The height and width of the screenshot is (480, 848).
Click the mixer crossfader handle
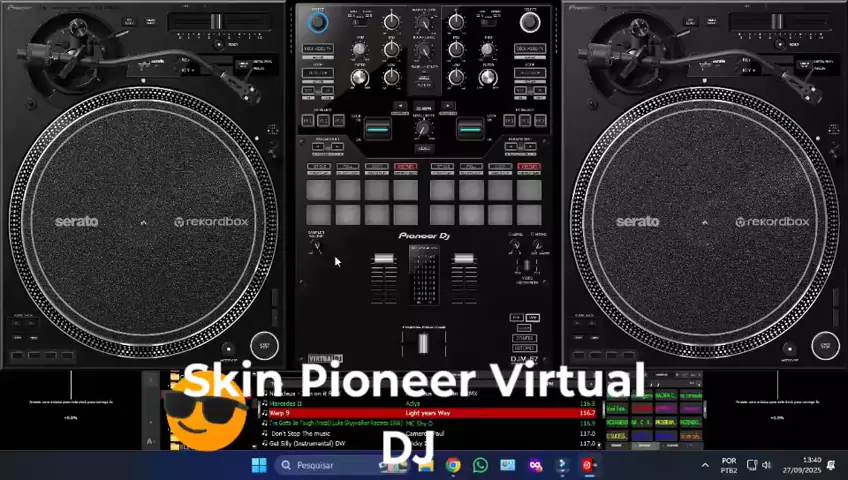tap(423, 343)
